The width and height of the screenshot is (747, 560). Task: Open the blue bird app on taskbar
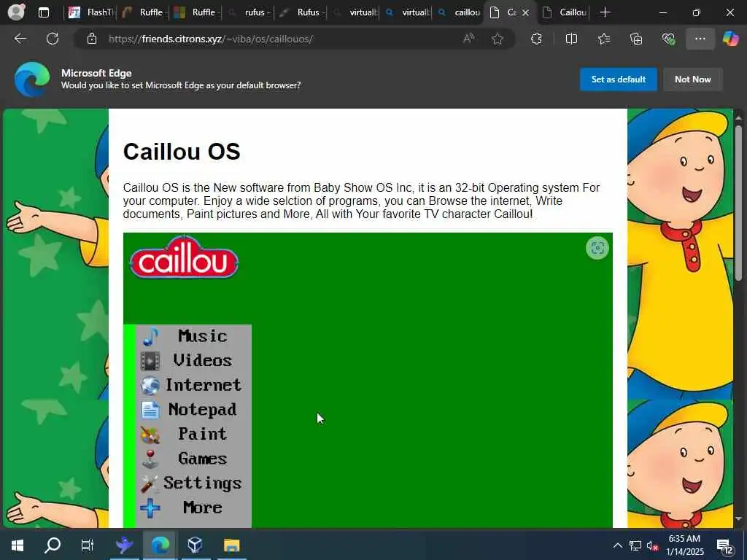(x=124, y=545)
